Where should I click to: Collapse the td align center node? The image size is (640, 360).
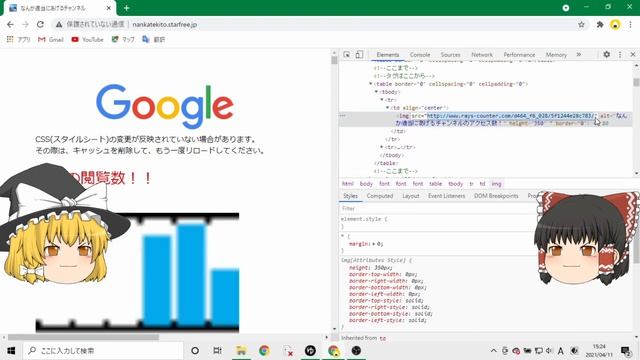coord(388,108)
